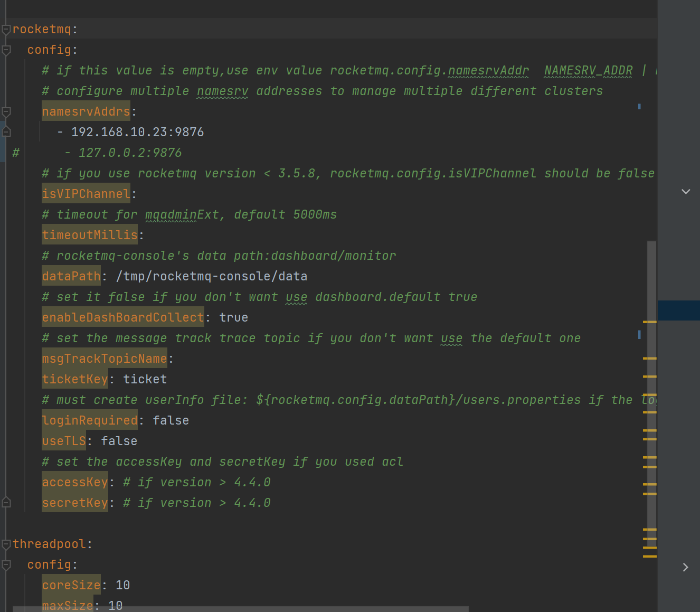
Task: Click comment about rocketmq-console's data path
Action: (219, 256)
